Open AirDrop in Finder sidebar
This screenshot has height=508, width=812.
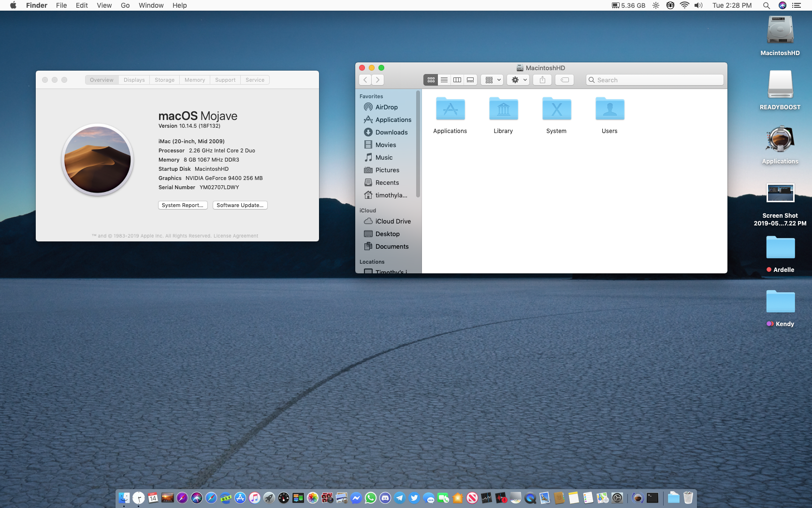[386, 107]
